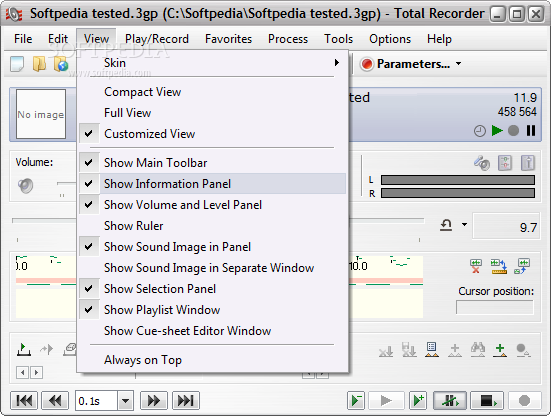
Task: Toggle Show Playlist Window
Action: (x=212, y=310)
